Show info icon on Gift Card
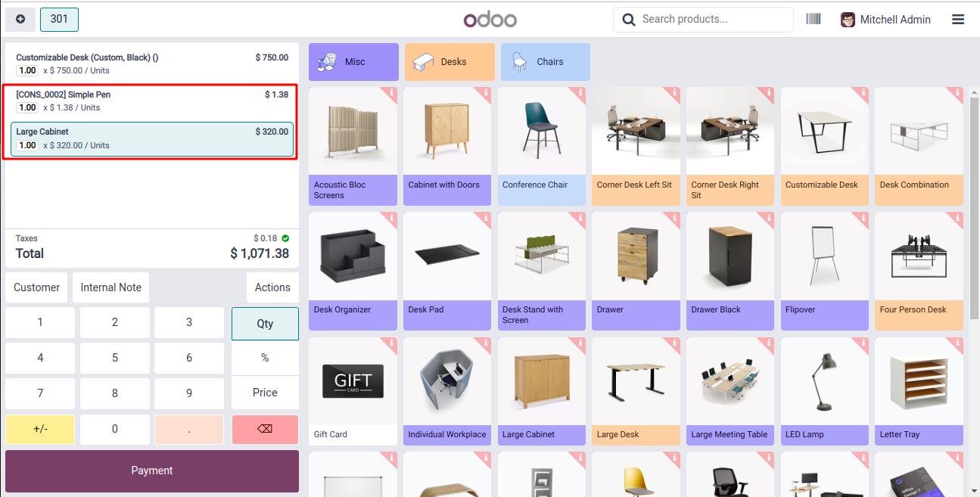Image resolution: width=980 pixels, height=497 pixels. 391,343
